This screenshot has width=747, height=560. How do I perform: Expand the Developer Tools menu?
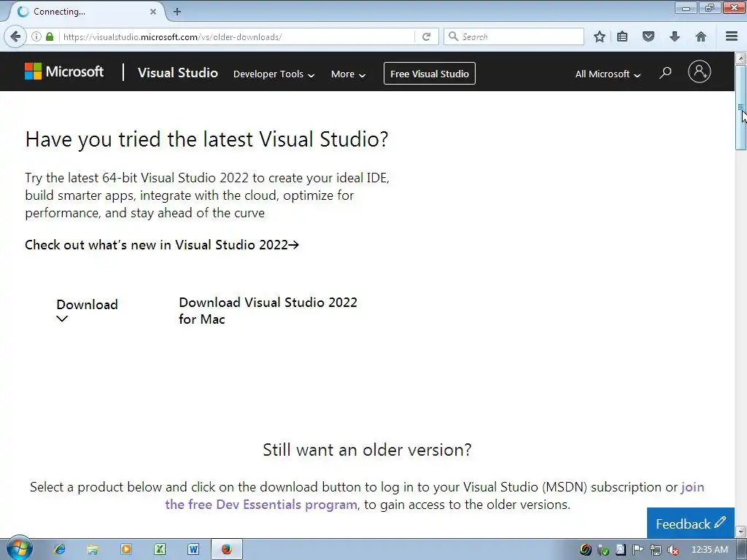coord(274,74)
